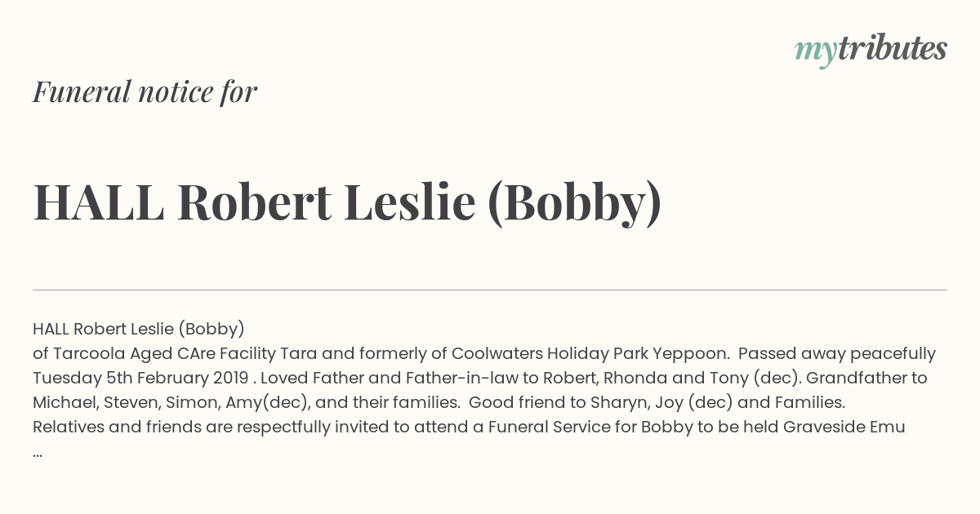This screenshot has width=980, height=514.
Task: Click the word "HALL" in the large title
Action: click(98, 202)
